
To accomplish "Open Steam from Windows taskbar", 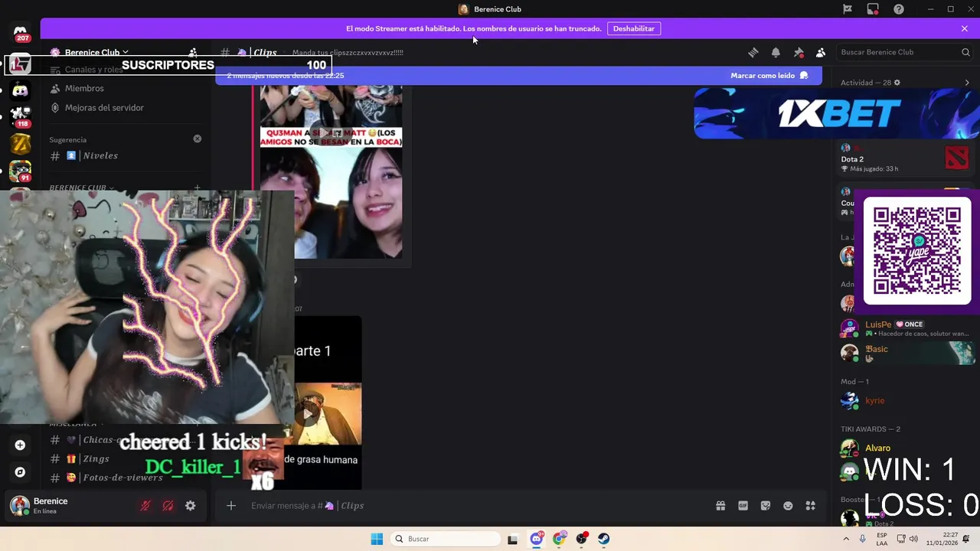I will (x=604, y=539).
